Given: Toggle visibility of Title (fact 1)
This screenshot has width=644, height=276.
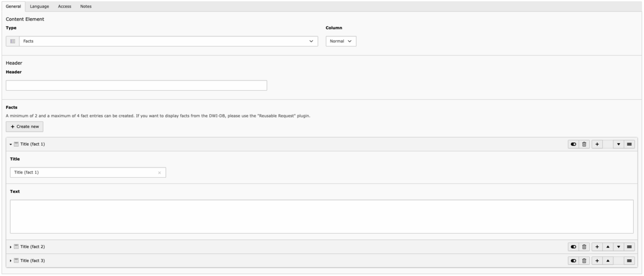Looking at the screenshot, I should [574, 144].
